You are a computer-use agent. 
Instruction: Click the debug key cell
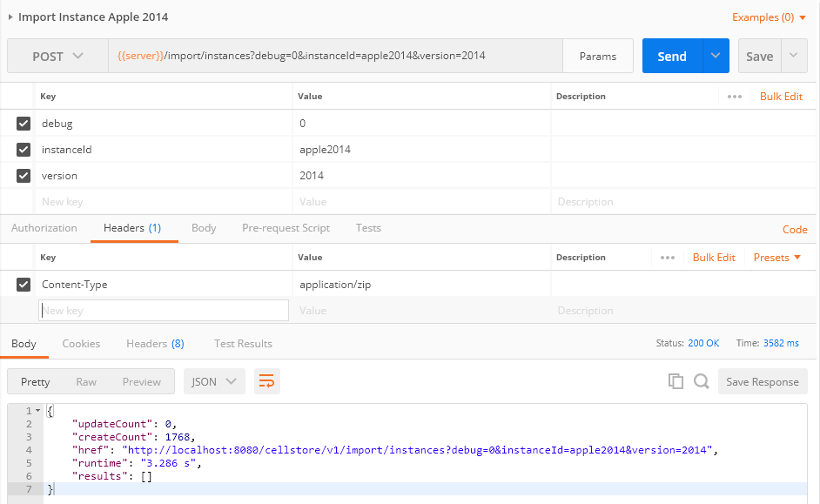point(164,124)
